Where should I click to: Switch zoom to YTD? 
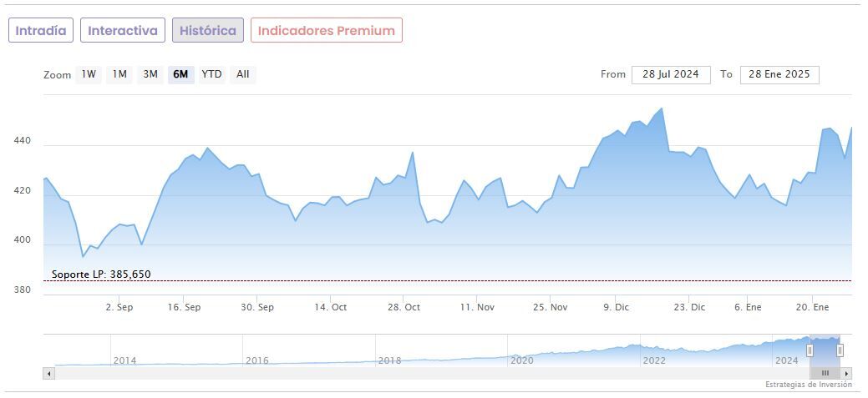pyautogui.click(x=212, y=74)
